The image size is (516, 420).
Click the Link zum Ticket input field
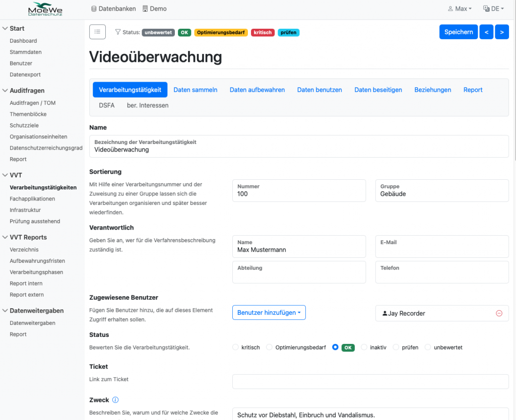coord(370,382)
